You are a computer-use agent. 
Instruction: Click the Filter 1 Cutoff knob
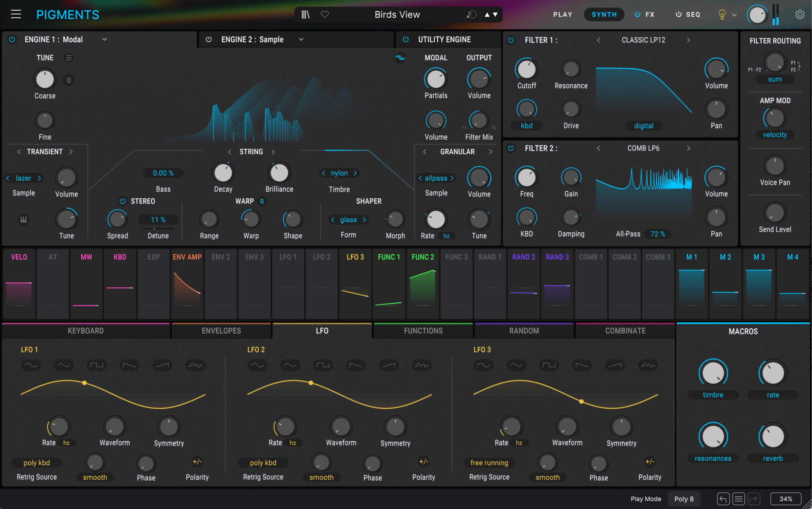pos(527,70)
